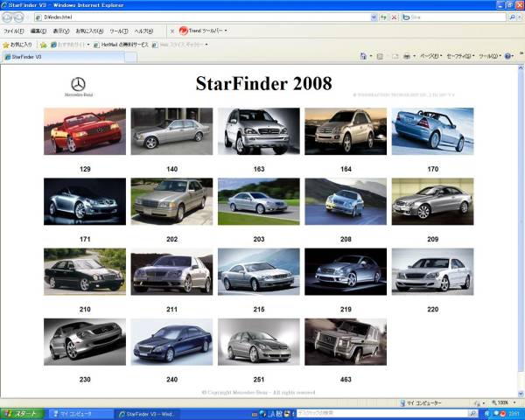This screenshot has width=525, height=420.
Task: Click the Home icon in command bar
Action: click(363, 56)
